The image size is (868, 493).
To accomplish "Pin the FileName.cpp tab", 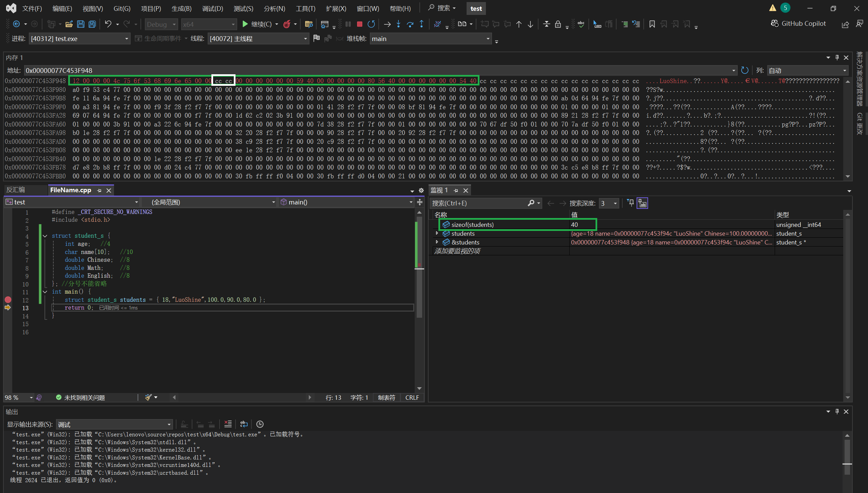I will 99,191.
